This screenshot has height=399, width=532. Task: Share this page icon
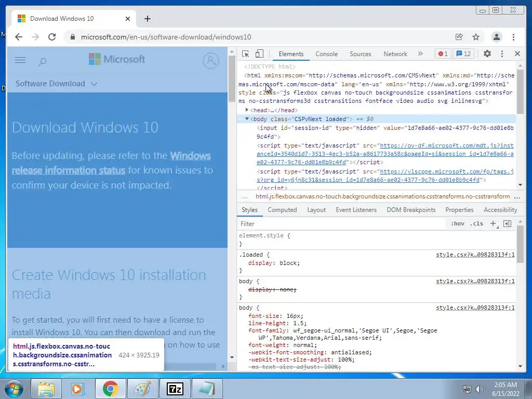459,37
